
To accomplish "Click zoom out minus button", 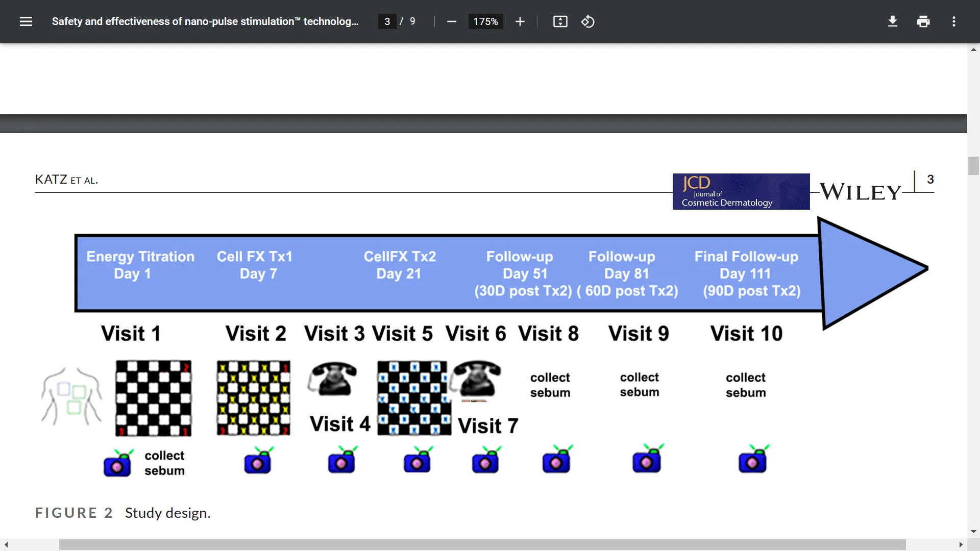I will pos(451,21).
